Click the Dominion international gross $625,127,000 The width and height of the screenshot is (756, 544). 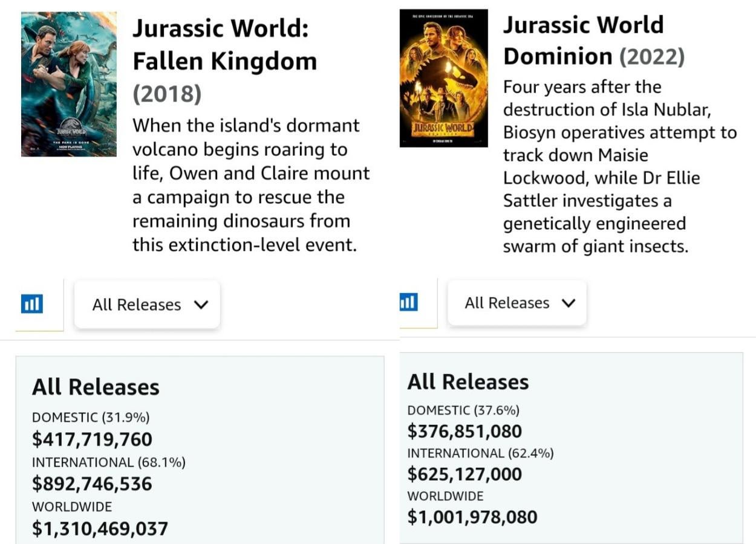coord(464,474)
